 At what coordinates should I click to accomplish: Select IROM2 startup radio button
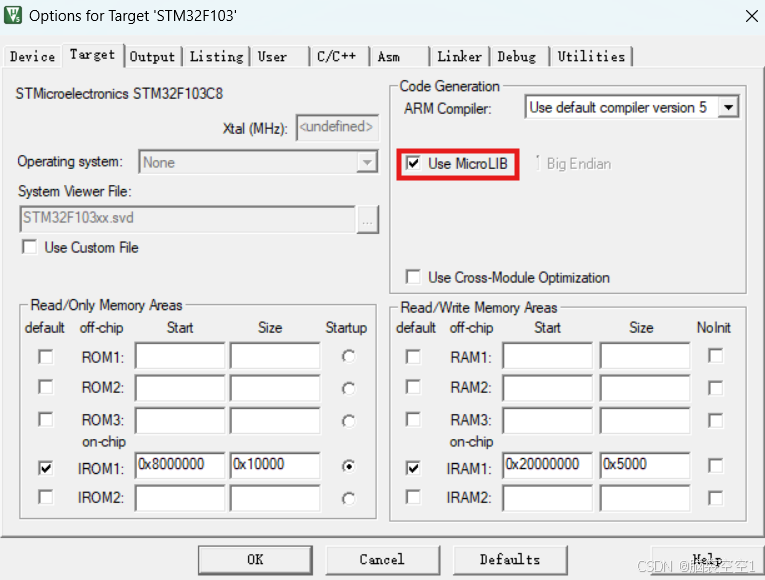[348, 499]
